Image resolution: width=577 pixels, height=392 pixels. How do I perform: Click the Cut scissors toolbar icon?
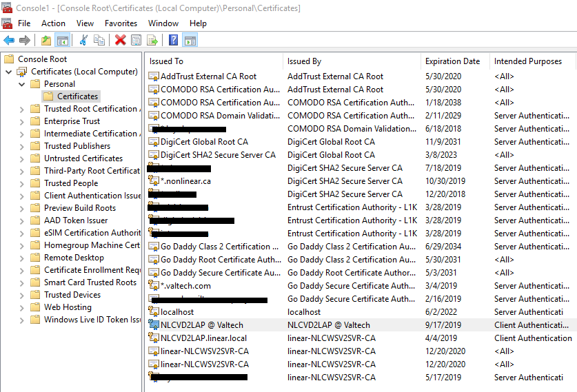click(83, 40)
